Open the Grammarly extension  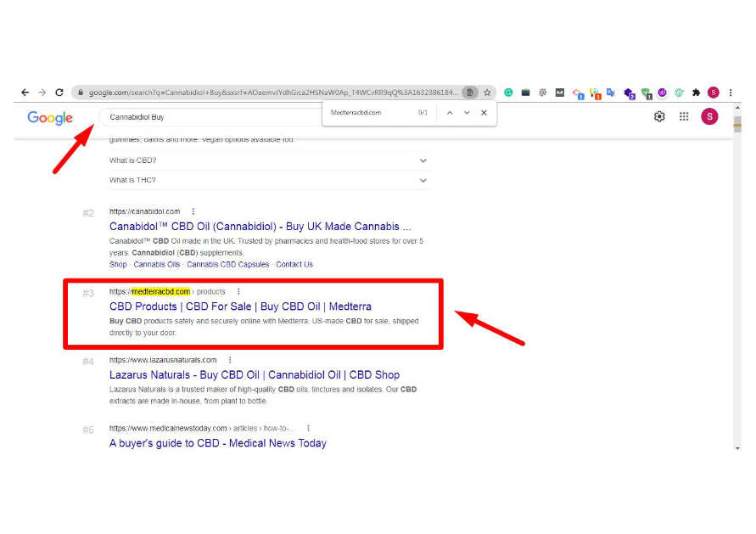(x=508, y=93)
